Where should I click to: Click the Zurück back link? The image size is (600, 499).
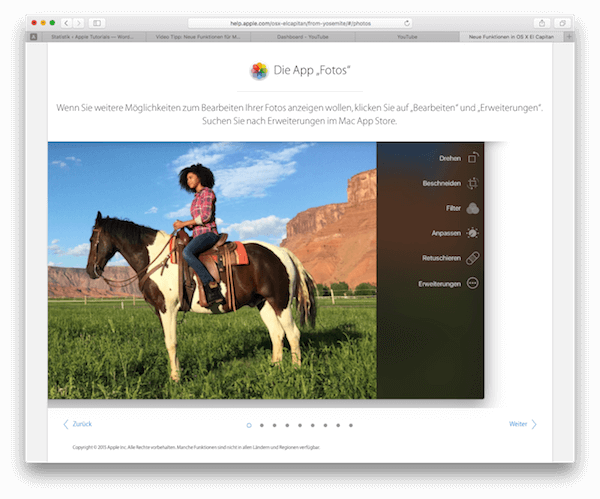(x=78, y=424)
